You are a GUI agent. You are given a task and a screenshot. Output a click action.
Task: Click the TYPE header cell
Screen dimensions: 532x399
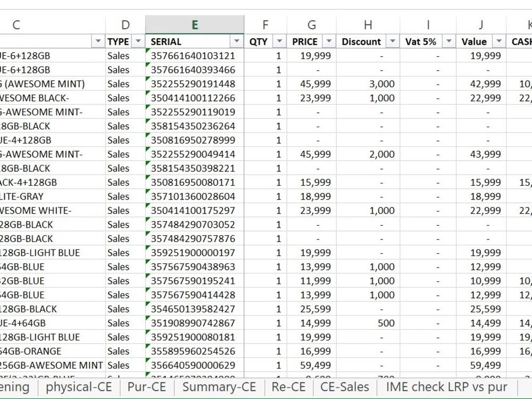[x=125, y=41]
